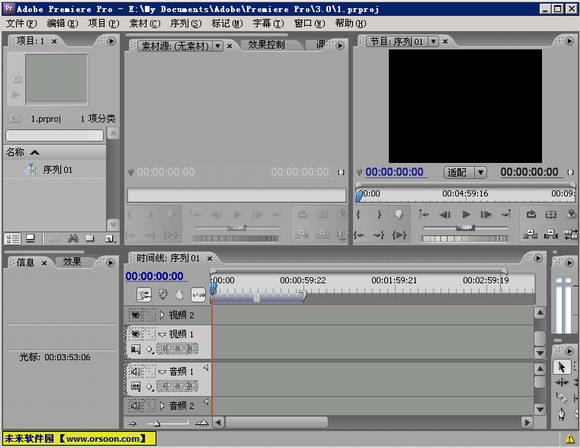The width and height of the screenshot is (580, 448).
Task: Switch to the 效果控制 tab
Action: coord(266,45)
